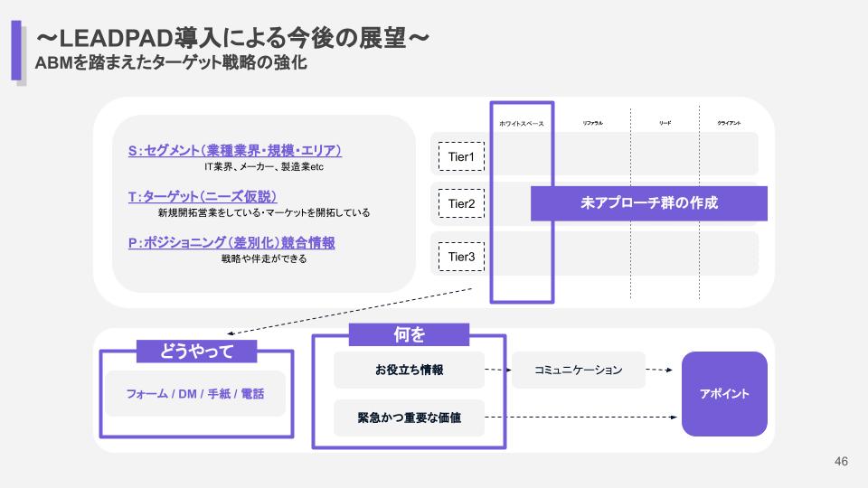Click the コミュニケーション box
The width and height of the screenshot is (868, 488).
tap(579, 370)
